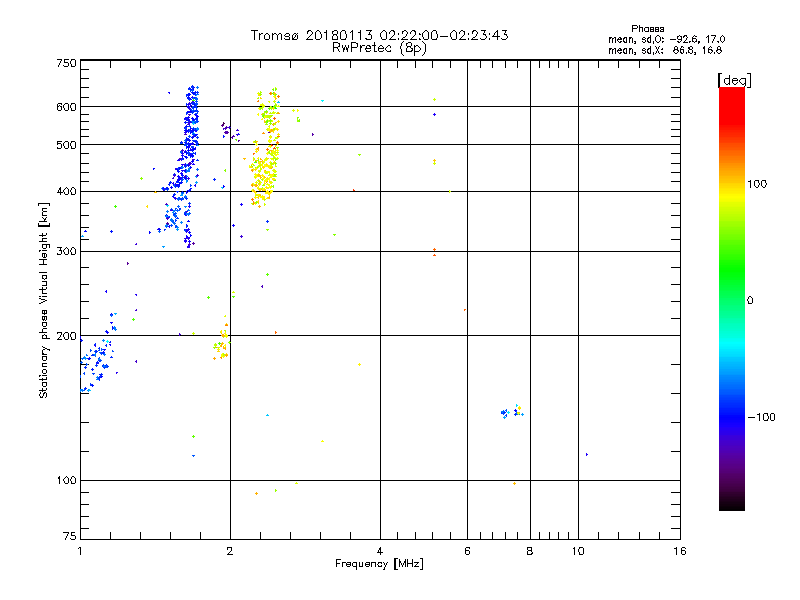Click the 'Frequency [MHz]' x-axis title
The height and width of the screenshot is (600, 800).
[379, 564]
